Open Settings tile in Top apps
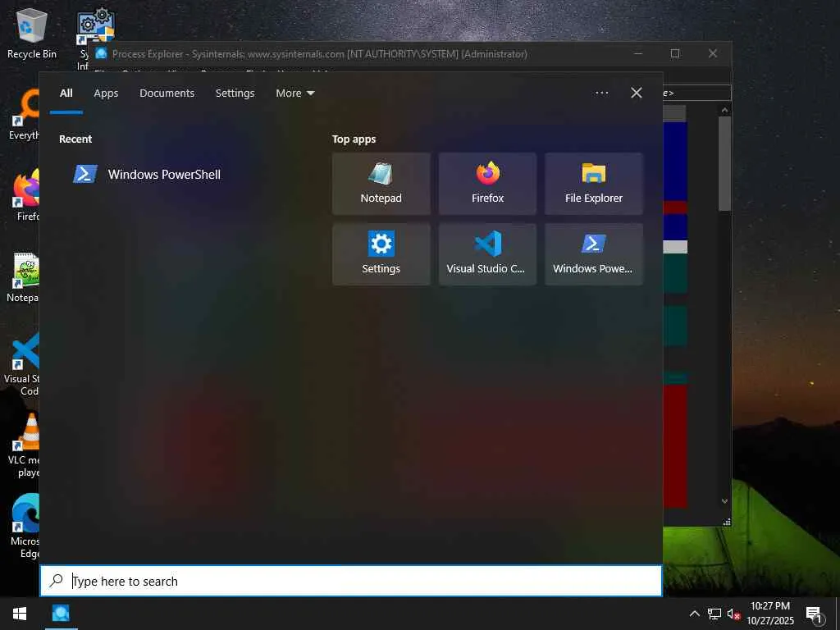 pyautogui.click(x=381, y=254)
